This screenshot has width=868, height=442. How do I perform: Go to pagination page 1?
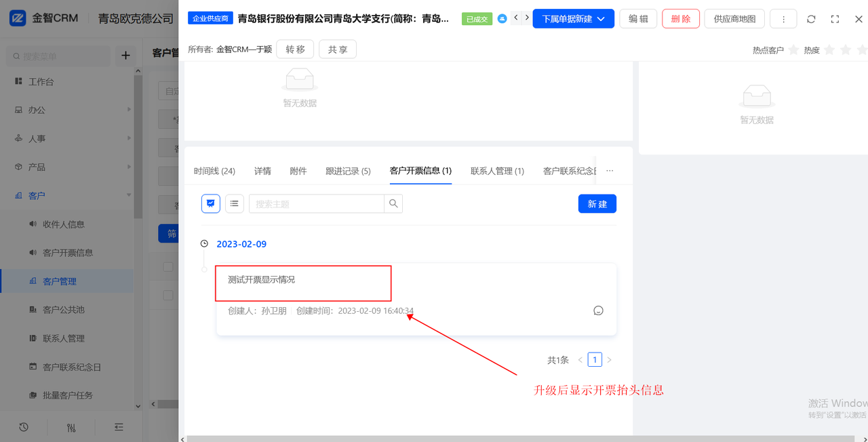click(595, 360)
